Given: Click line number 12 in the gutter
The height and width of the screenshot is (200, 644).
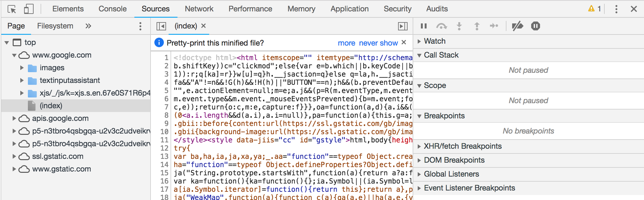Looking at the screenshot, I should 164,148.
